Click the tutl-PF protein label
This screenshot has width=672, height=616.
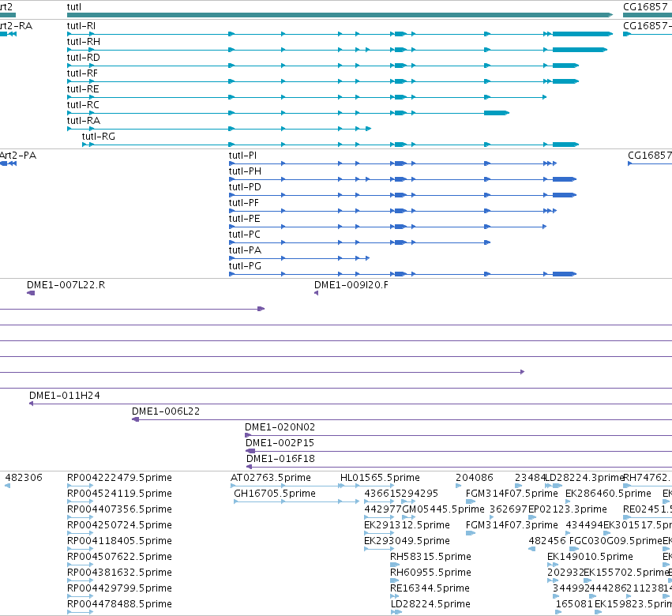[244, 203]
